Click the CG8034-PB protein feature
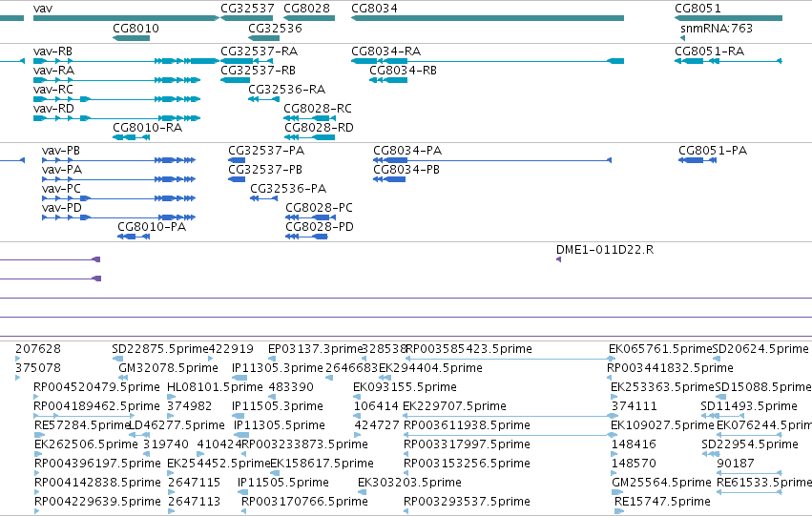The width and height of the screenshot is (812, 516). click(389, 179)
